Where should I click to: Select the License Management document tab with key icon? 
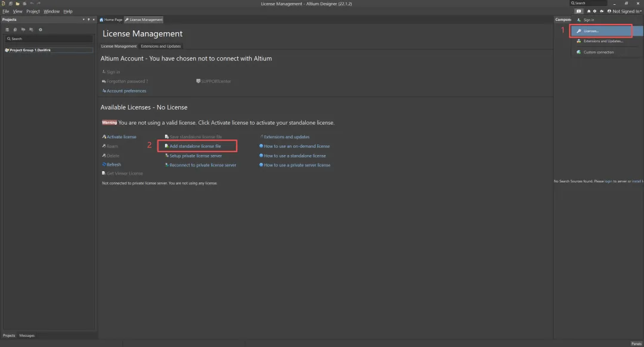coord(144,20)
